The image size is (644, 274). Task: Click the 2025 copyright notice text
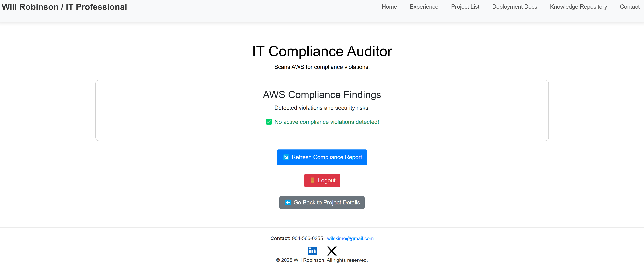click(322, 260)
